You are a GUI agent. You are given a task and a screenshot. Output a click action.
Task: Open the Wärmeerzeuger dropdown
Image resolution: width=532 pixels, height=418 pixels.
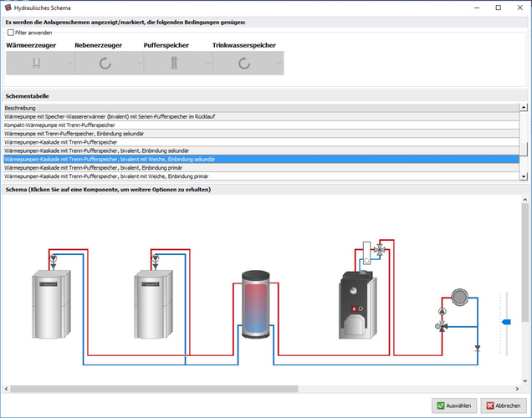[x=38, y=64]
